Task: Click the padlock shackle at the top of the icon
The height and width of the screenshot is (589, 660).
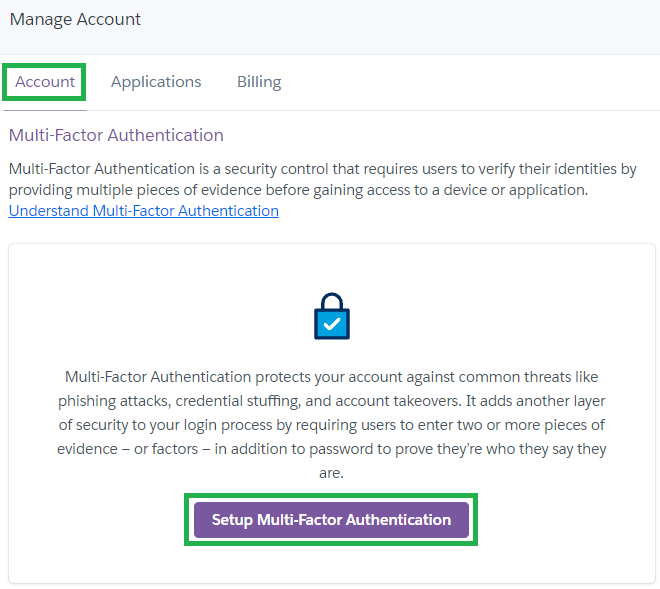Action: tap(332, 301)
